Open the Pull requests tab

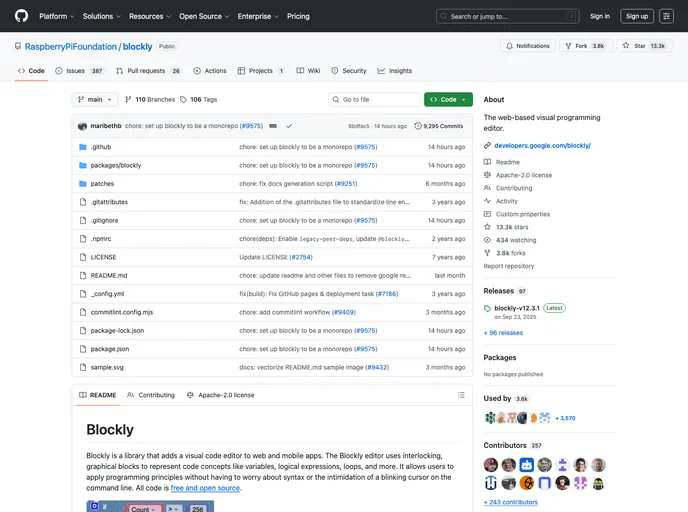click(x=148, y=71)
